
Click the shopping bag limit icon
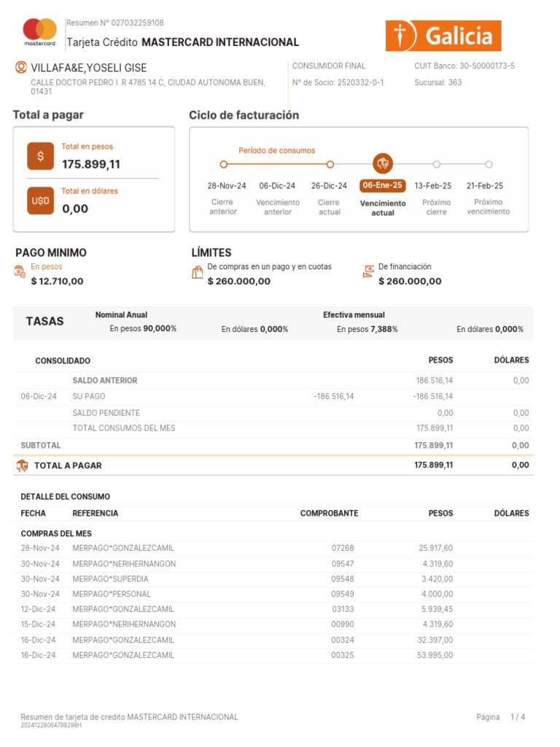click(197, 273)
